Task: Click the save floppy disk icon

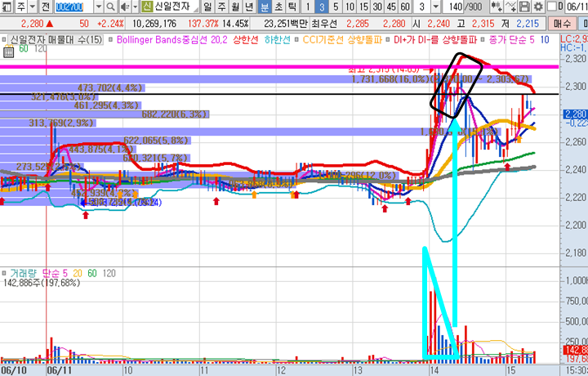Action: (x=524, y=7)
